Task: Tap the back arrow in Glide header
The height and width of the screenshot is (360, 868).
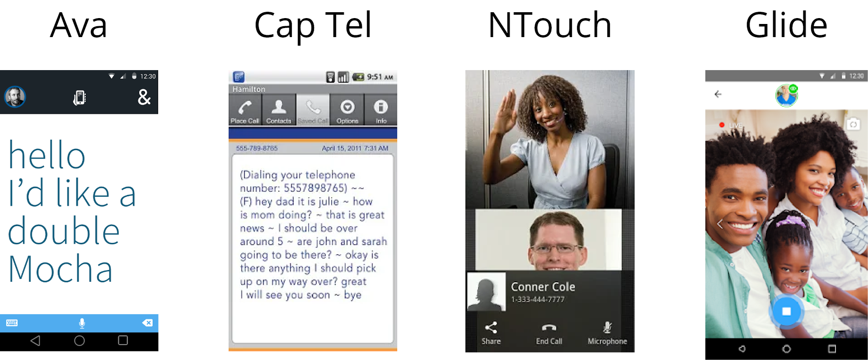Action: tap(718, 94)
